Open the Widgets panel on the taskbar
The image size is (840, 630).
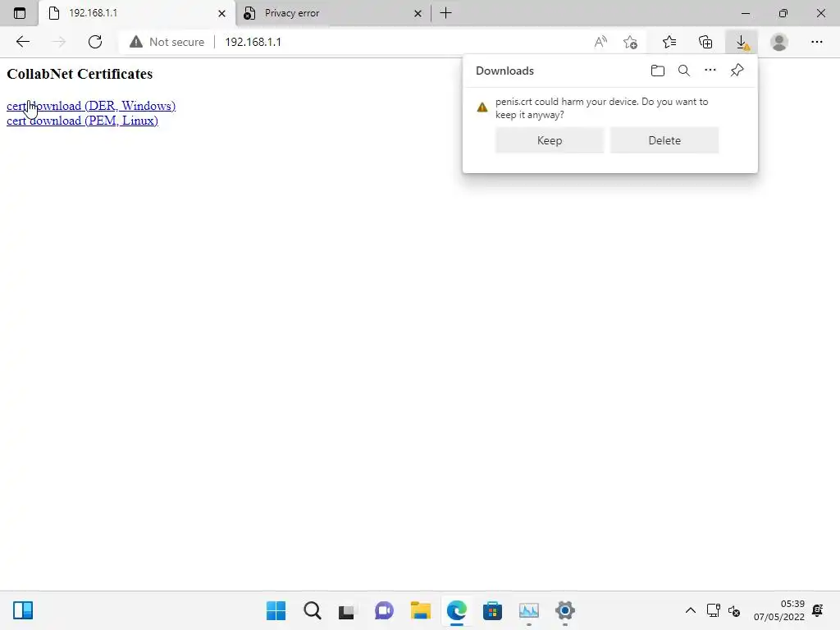23,610
